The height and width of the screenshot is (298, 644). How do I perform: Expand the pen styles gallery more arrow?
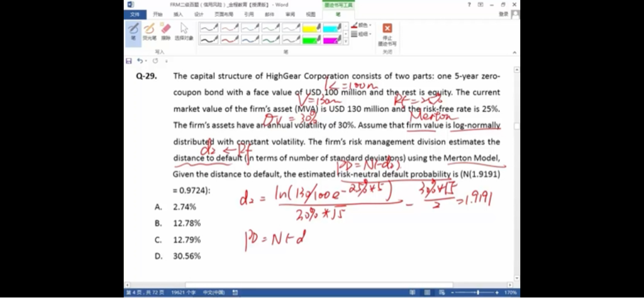[x=345, y=41]
